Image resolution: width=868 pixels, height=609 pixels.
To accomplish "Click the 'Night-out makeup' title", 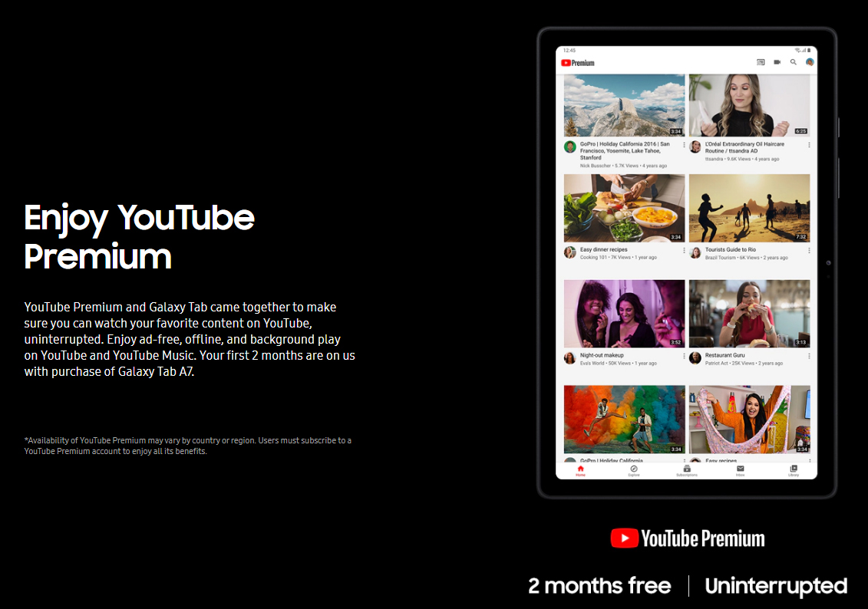I will (x=601, y=355).
